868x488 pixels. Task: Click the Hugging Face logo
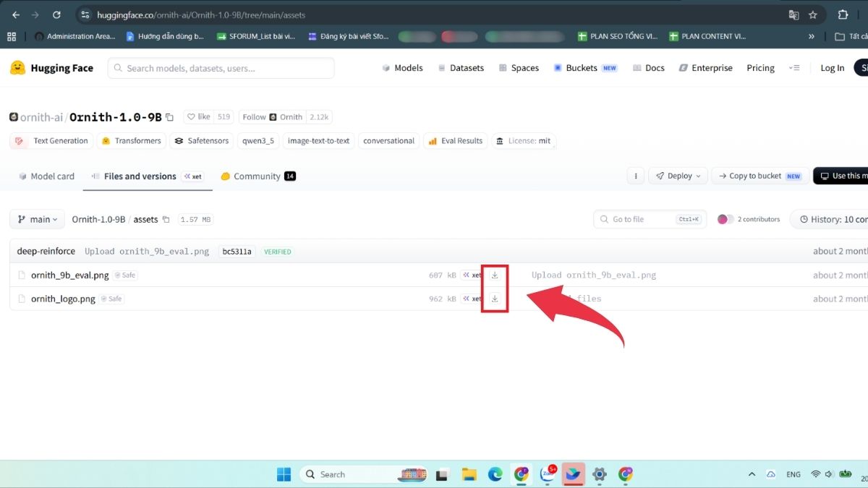point(51,68)
